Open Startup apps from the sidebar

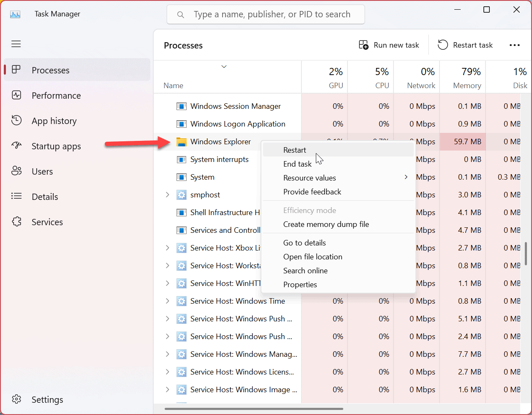tap(16, 146)
